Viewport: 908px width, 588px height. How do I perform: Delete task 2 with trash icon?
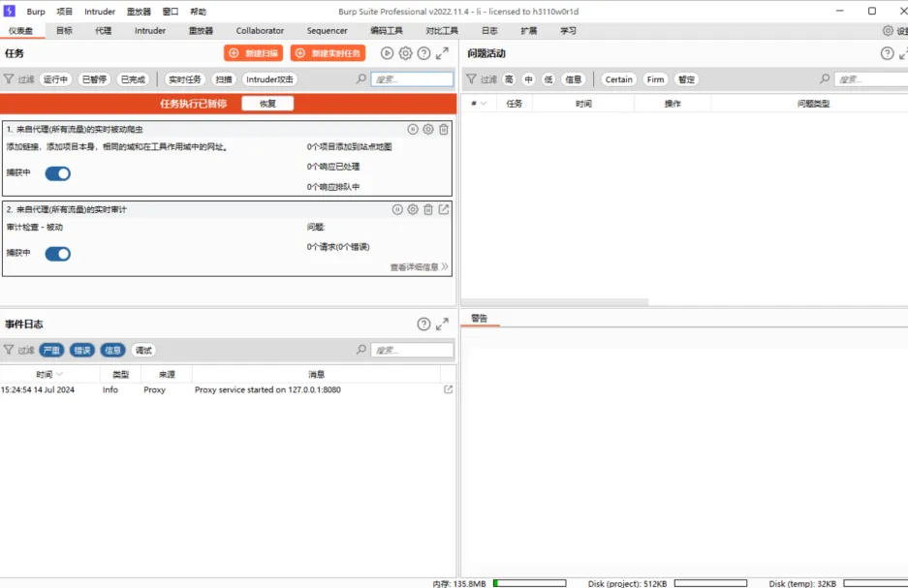tap(428, 209)
